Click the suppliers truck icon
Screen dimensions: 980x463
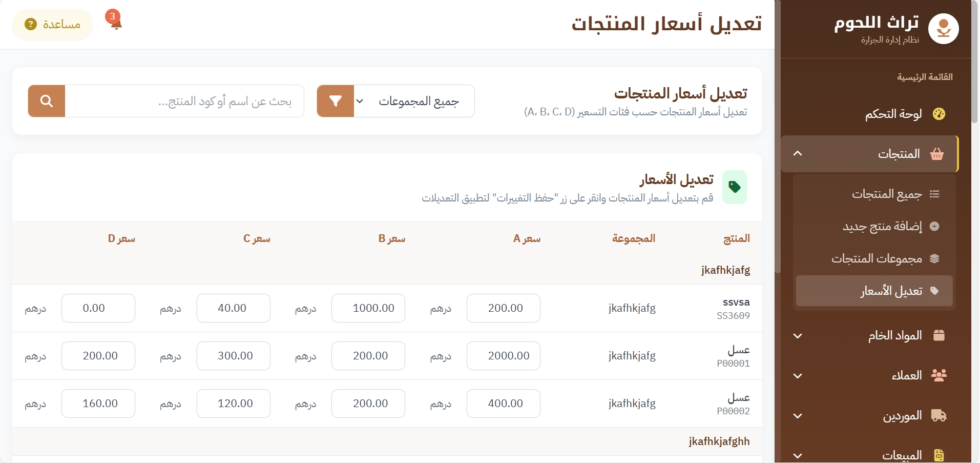(x=939, y=415)
